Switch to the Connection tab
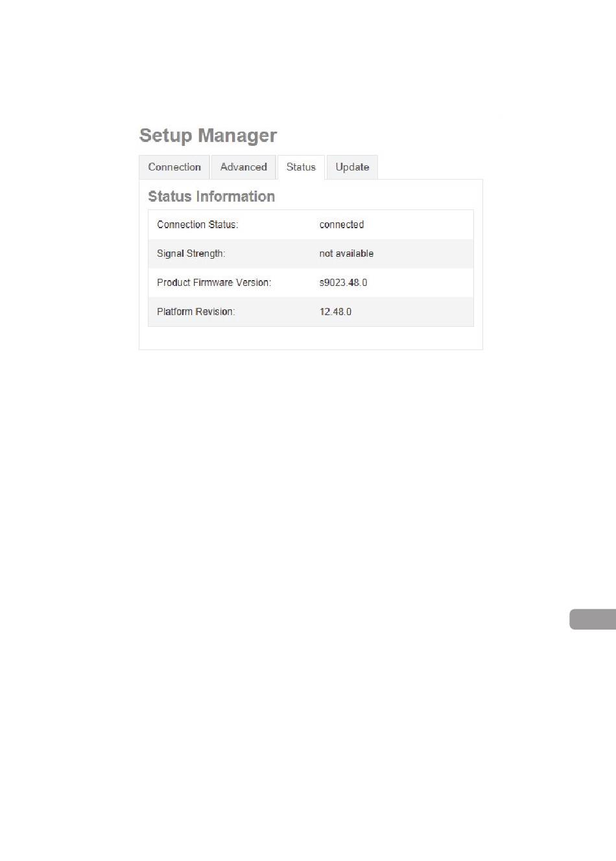 click(174, 167)
